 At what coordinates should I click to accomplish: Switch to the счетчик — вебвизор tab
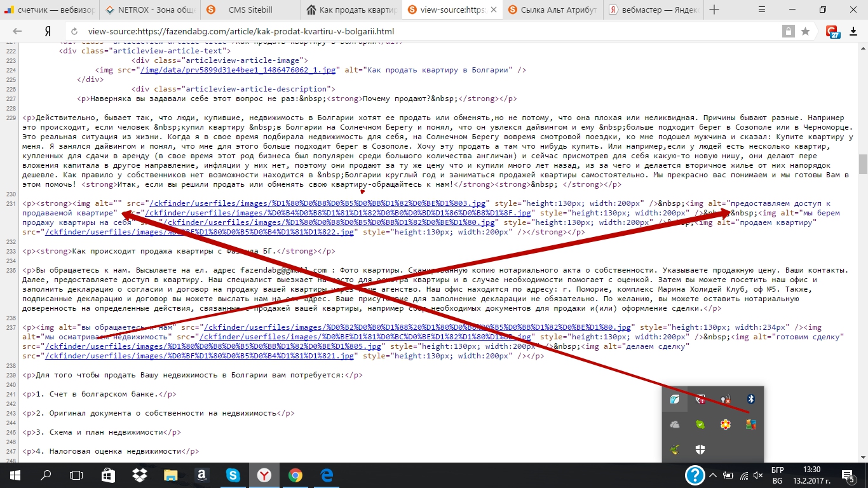coord(49,10)
